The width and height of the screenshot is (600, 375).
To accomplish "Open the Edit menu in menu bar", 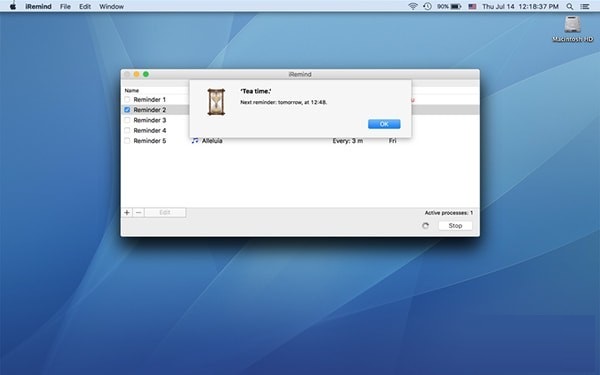I will tap(85, 7).
